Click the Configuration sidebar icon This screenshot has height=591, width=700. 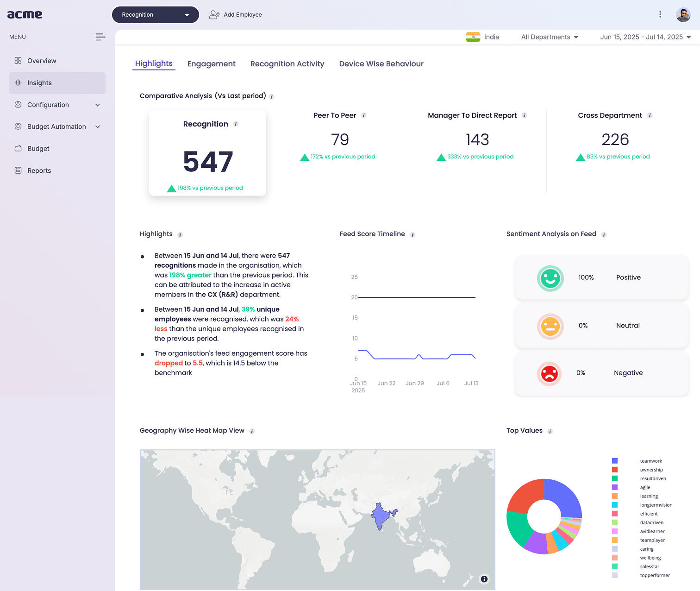click(18, 105)
